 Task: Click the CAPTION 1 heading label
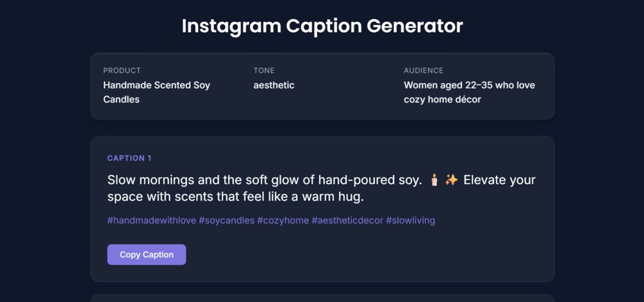pos(129,158)
